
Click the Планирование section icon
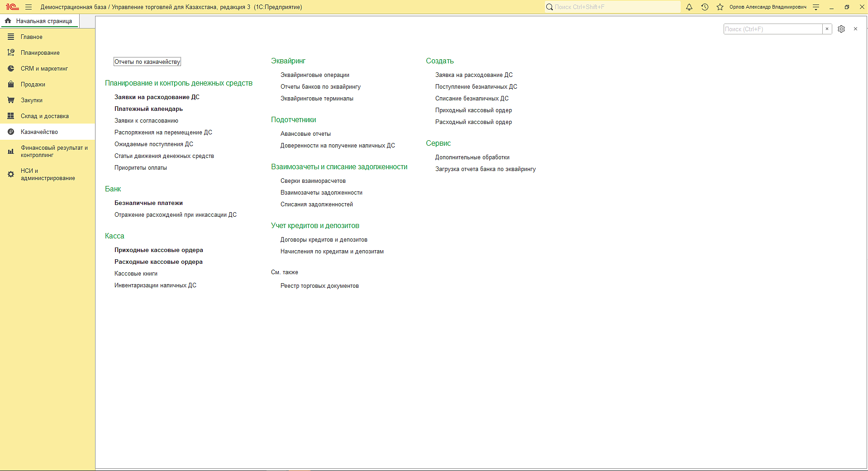pyautogui.click(x=11, y=52)
